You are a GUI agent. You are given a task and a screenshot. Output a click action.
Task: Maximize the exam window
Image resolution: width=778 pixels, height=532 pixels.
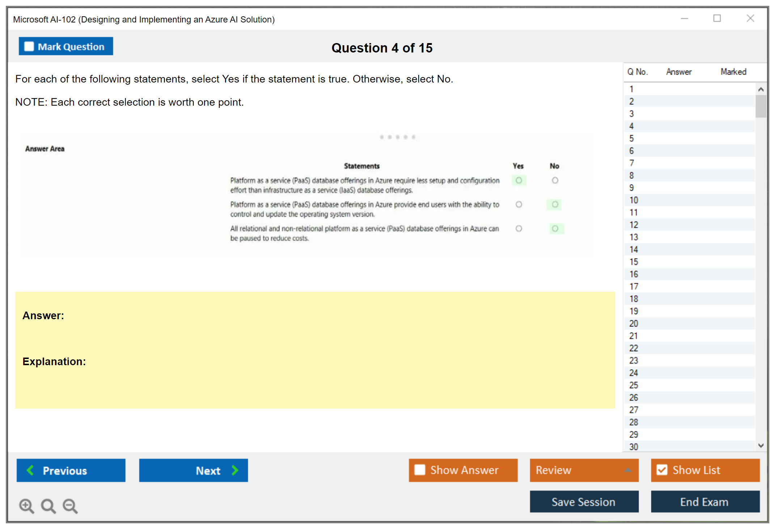[x=717, y=18]
